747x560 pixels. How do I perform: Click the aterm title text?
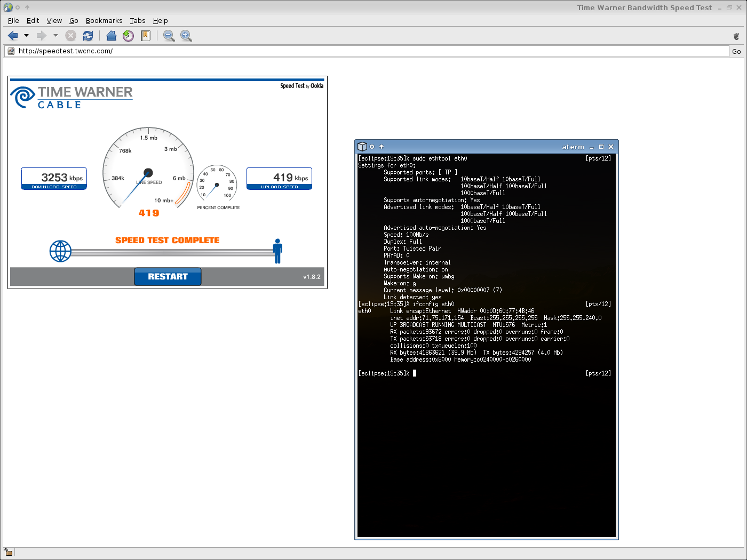[x=573, y=147]
